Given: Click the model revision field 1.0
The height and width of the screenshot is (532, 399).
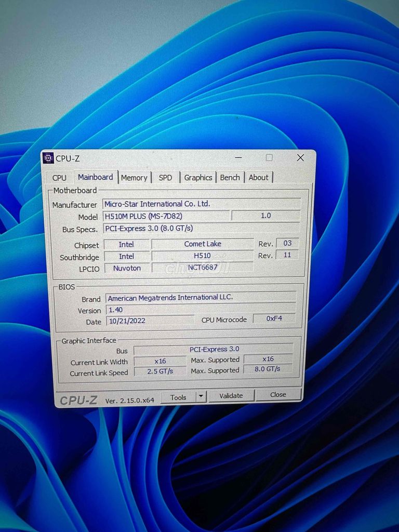Looking at the screenshot, I should point(265,216).
